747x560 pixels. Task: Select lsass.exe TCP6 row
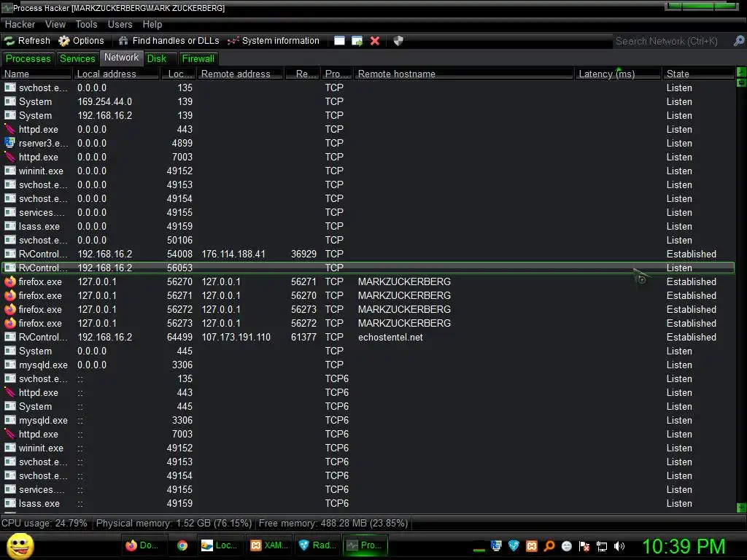[368, 503]
